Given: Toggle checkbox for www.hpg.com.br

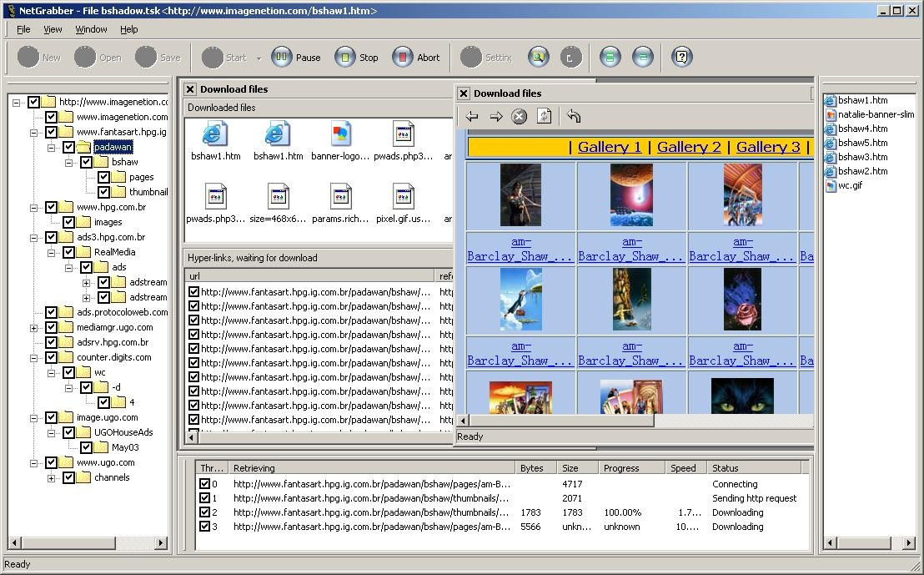Looking at the screenshot, I should point(51,207).
